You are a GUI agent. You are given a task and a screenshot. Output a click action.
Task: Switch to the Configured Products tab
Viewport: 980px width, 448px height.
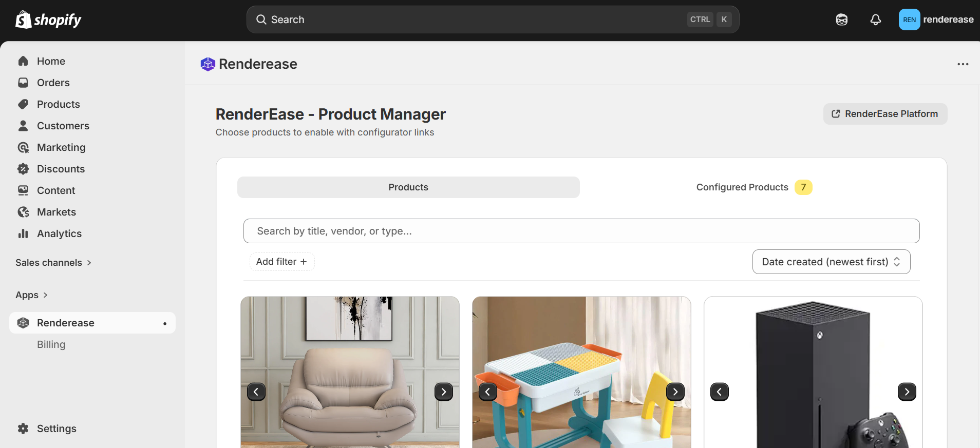754,187
